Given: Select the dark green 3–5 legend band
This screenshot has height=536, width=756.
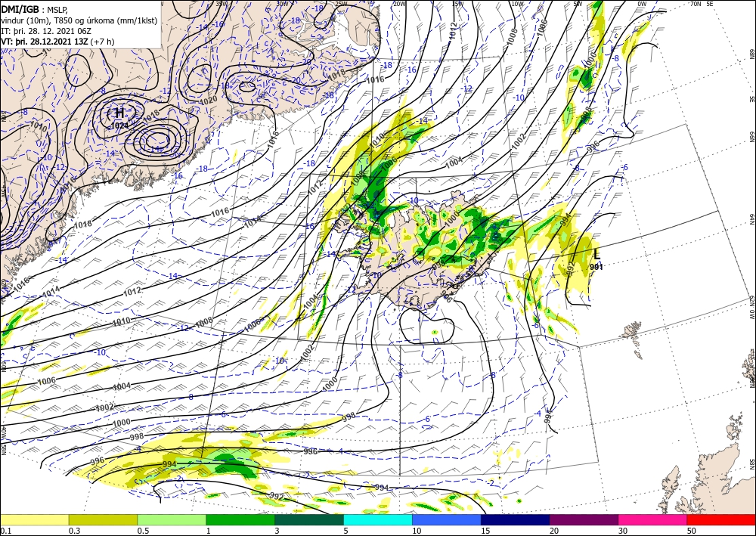Looking at the screenshot, I should tap(309, 519).
